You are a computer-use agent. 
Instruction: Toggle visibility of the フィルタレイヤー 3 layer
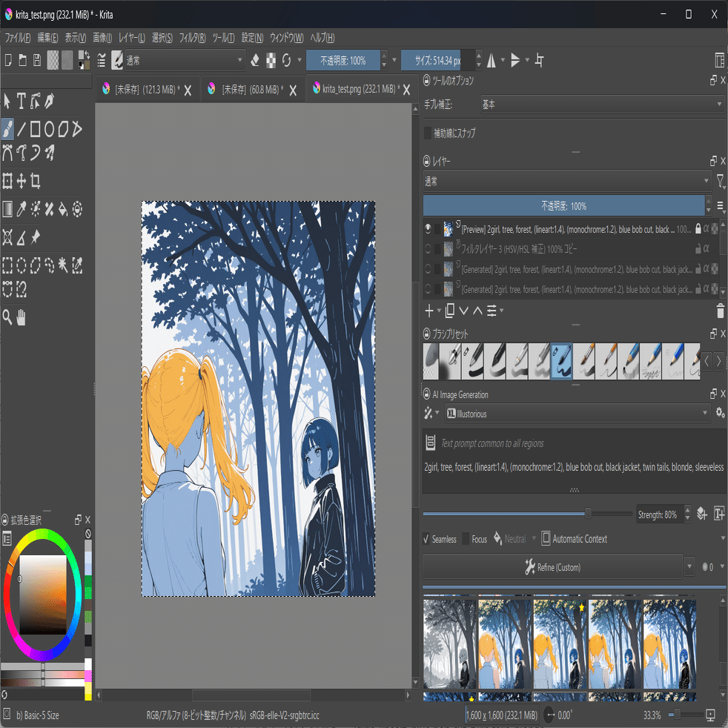point(428,249)
